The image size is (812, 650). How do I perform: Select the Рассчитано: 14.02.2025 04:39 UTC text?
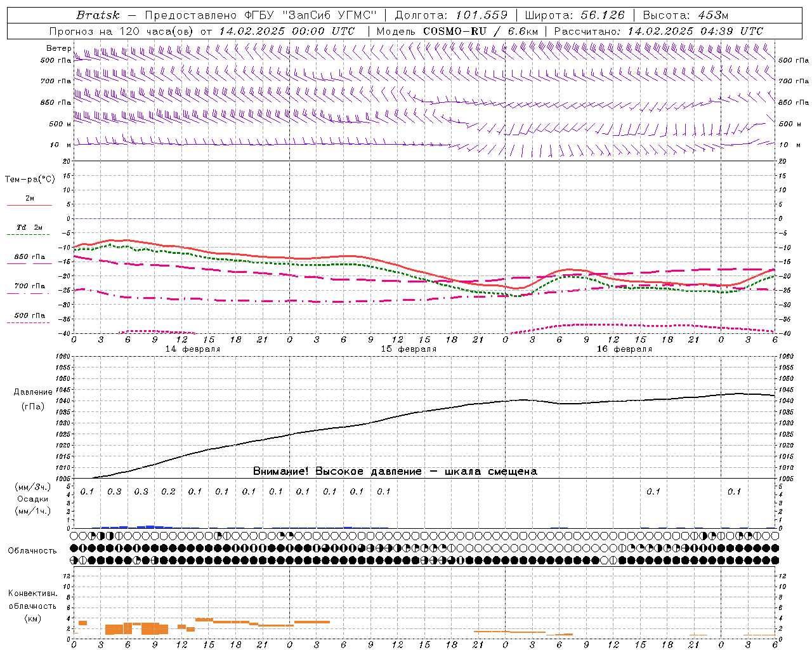(658, 31)
